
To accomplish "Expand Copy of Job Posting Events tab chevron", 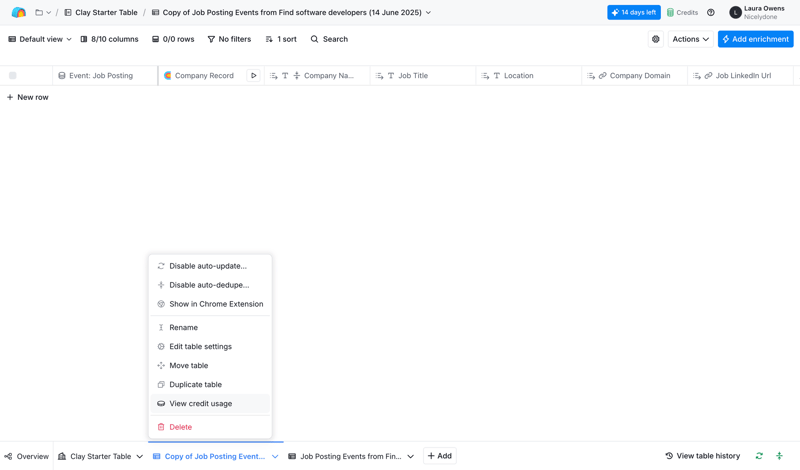I will [275, 456].
